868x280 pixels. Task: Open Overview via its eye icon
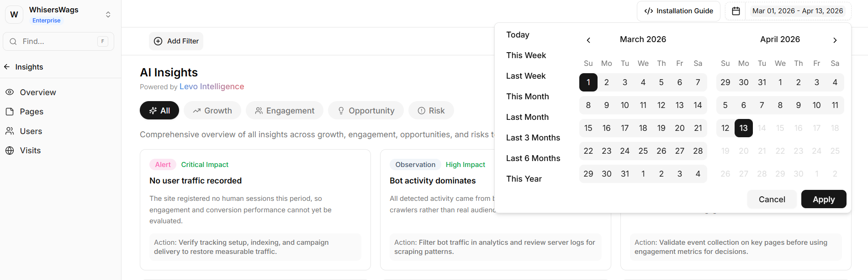pos(10,92)
